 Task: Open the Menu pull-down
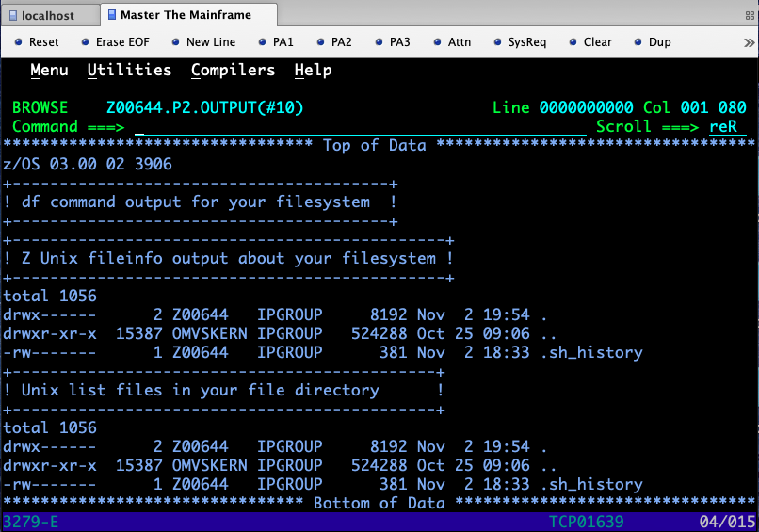point(49,71)
